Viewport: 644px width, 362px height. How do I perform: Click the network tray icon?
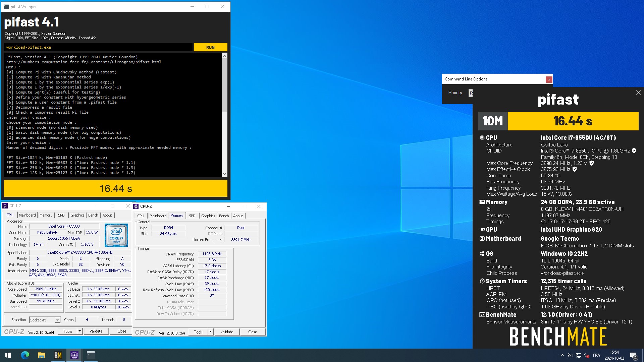click(579, 355)
